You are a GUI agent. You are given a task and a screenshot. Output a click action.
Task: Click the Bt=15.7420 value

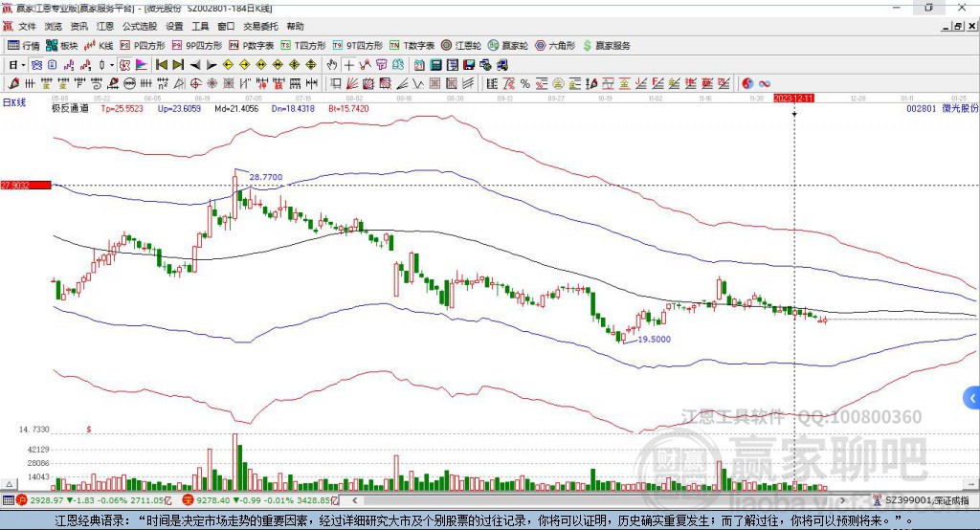click(x=348, y=108)
